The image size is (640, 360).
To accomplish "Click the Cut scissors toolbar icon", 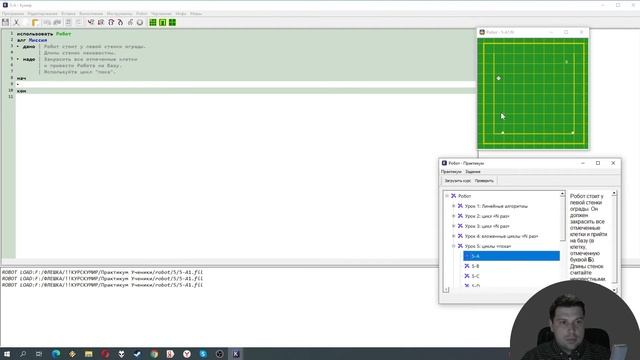I will [x=17, y=22].
